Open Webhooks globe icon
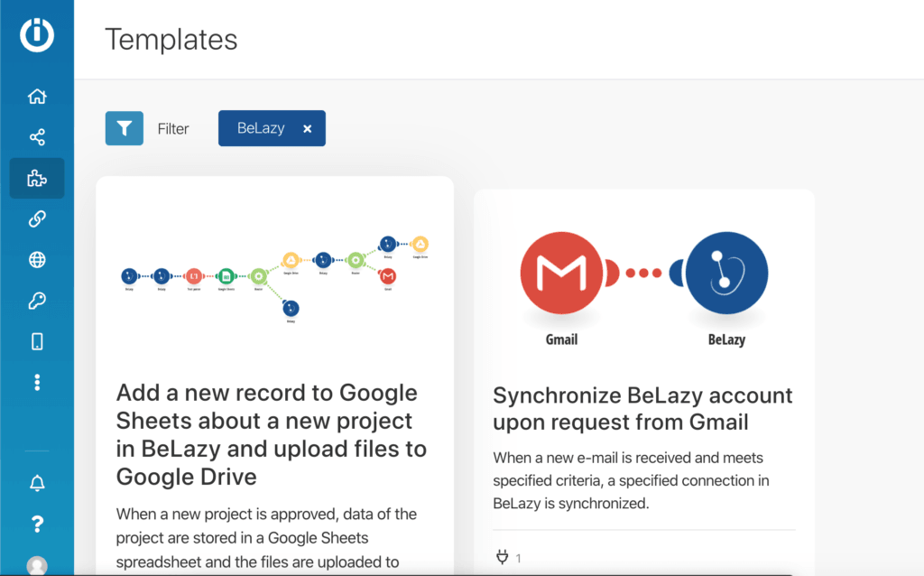 pos(37,260)
